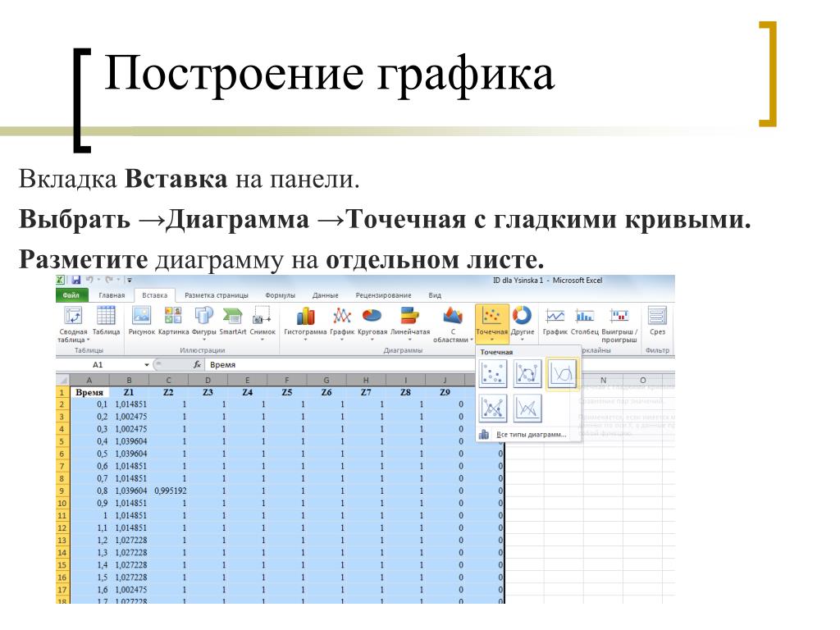Open the Файл tab
The image size is (840, 630).
tap(71, 295)
